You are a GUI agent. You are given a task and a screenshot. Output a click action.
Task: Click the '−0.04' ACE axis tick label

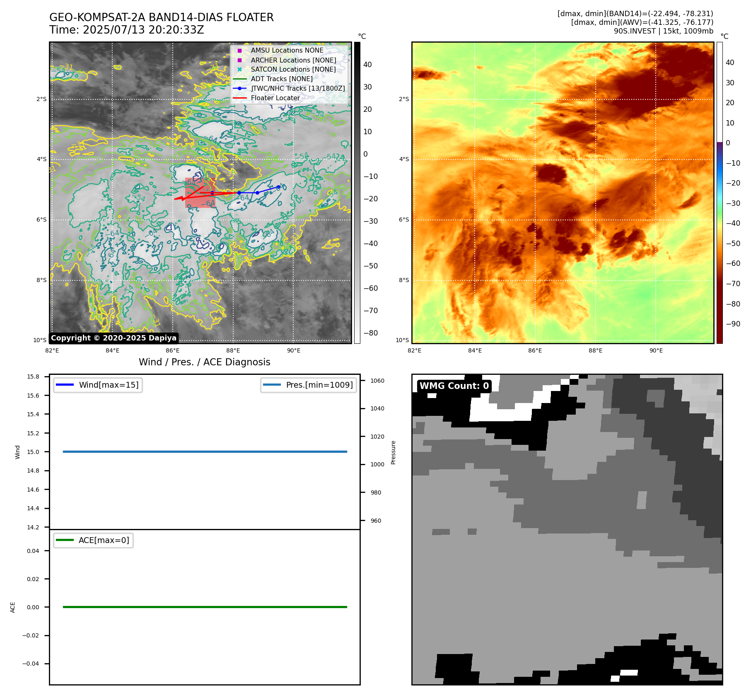[31, 664]
